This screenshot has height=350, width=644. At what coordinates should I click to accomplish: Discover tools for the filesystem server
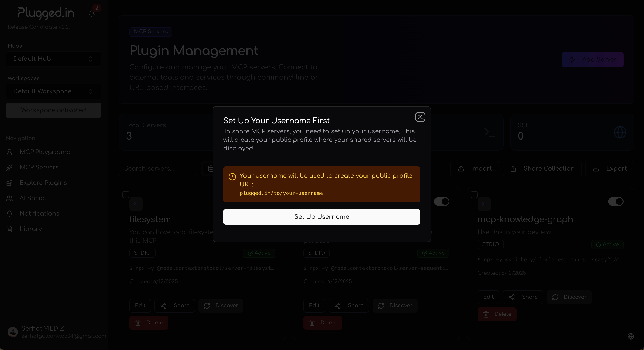point(221,306)
